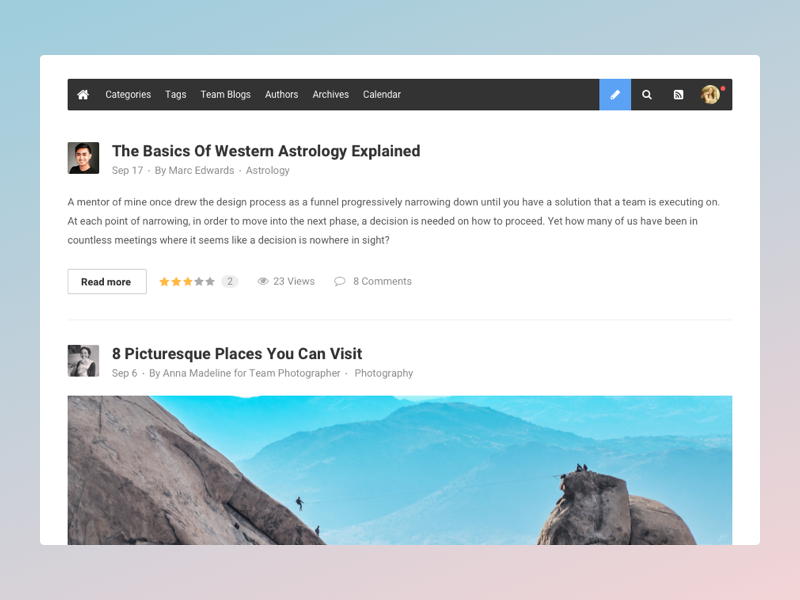Open the Categories menu item

[128, 94]
